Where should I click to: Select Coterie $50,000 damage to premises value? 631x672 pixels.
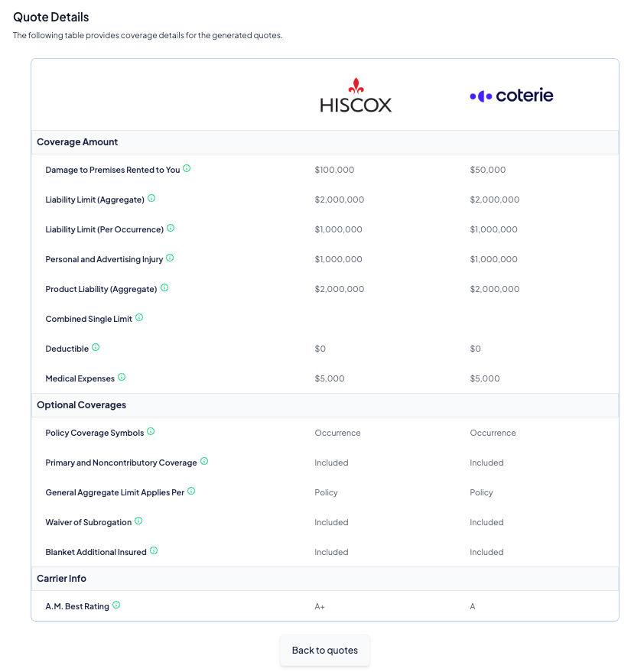(488, 170)
